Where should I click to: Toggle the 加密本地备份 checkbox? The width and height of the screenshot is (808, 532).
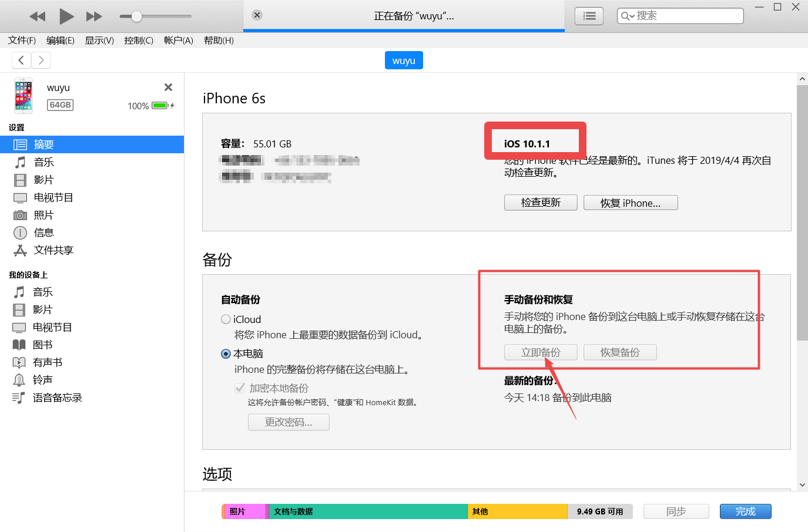pos(240,388)
